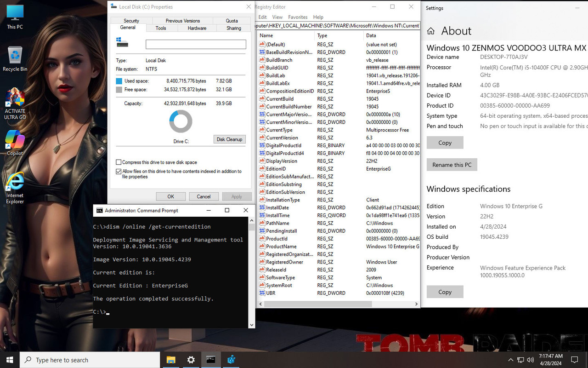This screenshot has height=368, width=588.
Task: Click Copy under device specifications
Action: [x=445, y=143]
